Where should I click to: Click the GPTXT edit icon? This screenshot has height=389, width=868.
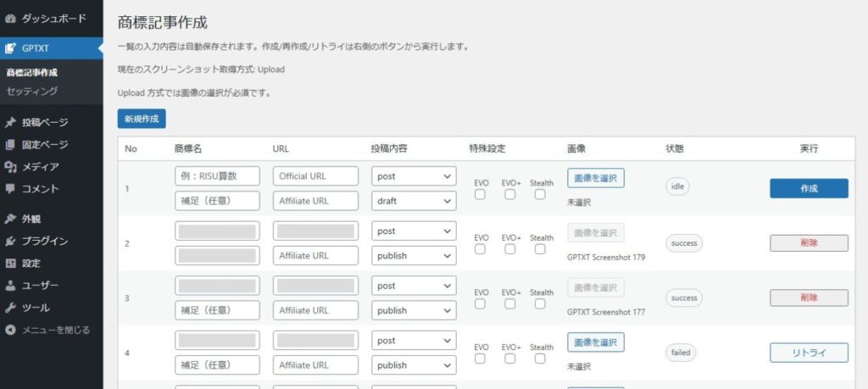(x=10, y=48)
